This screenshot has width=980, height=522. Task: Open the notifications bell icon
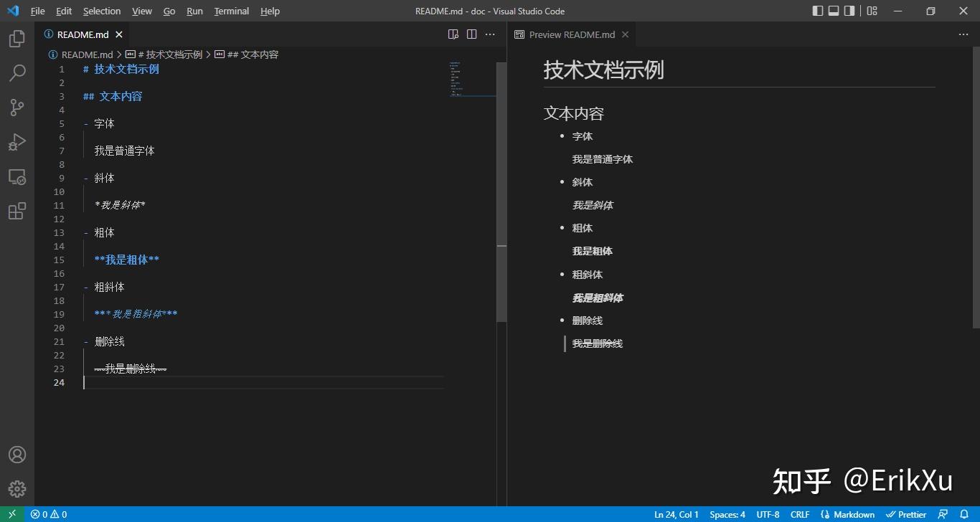pos(964,514)
